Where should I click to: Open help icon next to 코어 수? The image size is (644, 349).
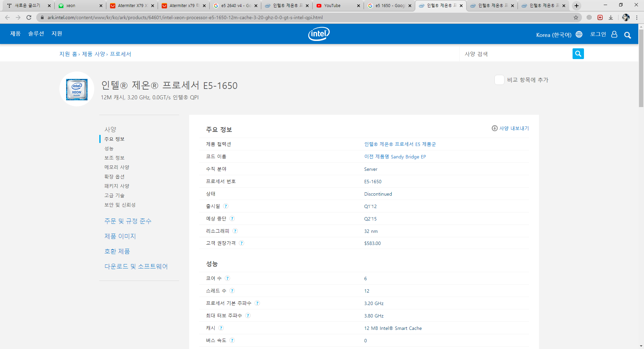click(227, 278)
